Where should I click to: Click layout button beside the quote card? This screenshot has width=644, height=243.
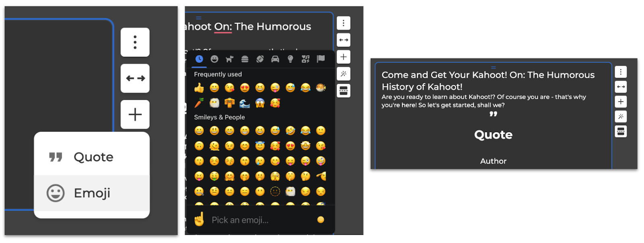point(621,131)
